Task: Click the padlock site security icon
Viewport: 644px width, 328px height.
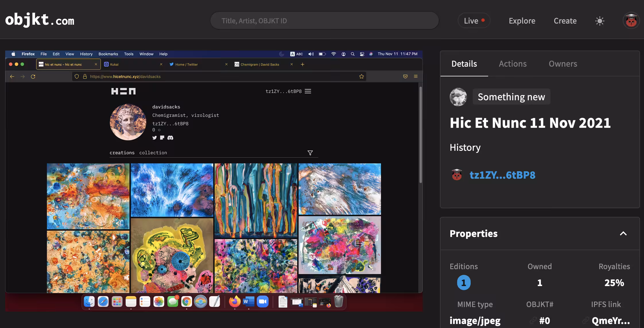Action: pyautogui.click(x=85, y=76)
